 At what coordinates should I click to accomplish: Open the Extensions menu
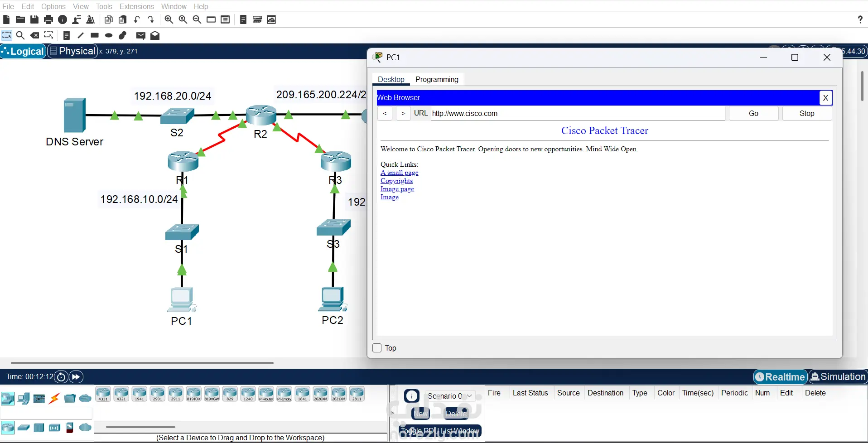tap(137, 6)
